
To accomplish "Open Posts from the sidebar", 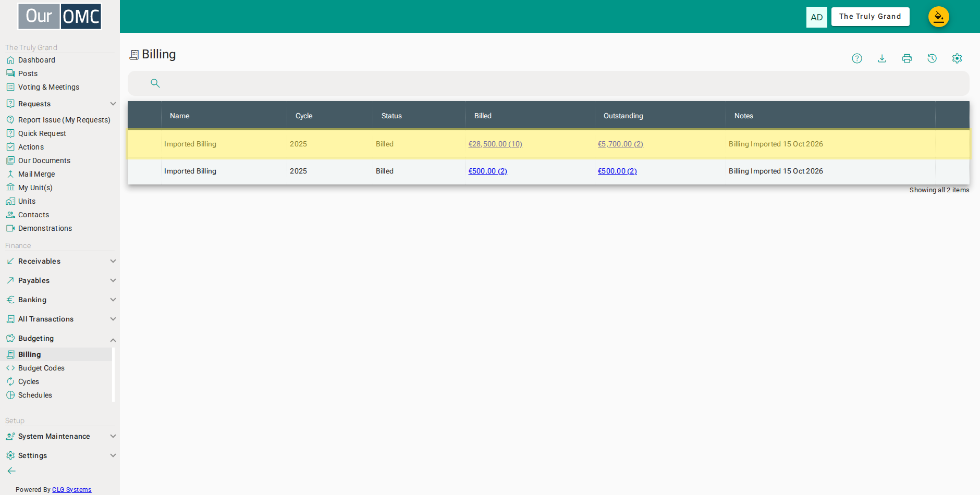I will tap(28, 73).
